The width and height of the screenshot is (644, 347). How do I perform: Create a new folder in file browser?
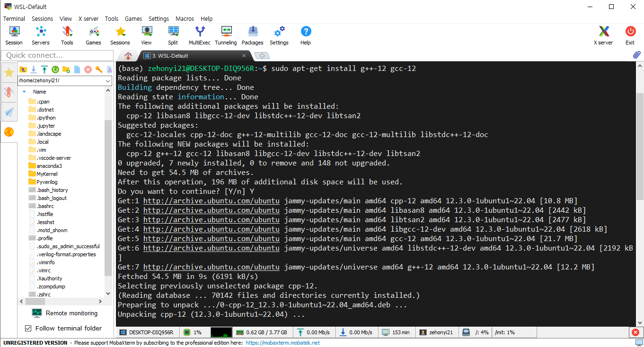tap(66, 69)
